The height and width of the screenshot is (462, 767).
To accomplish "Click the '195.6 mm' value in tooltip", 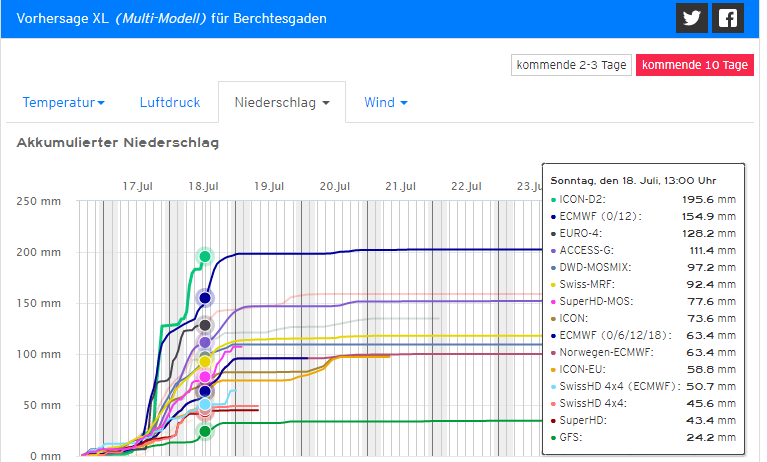I will [709, 199].
